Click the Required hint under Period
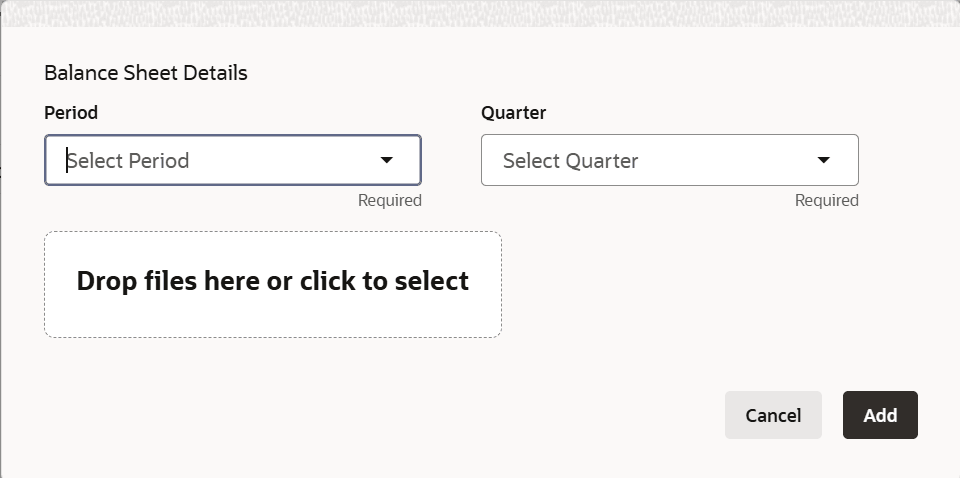 pyautogui.click(x=390, y=200)
